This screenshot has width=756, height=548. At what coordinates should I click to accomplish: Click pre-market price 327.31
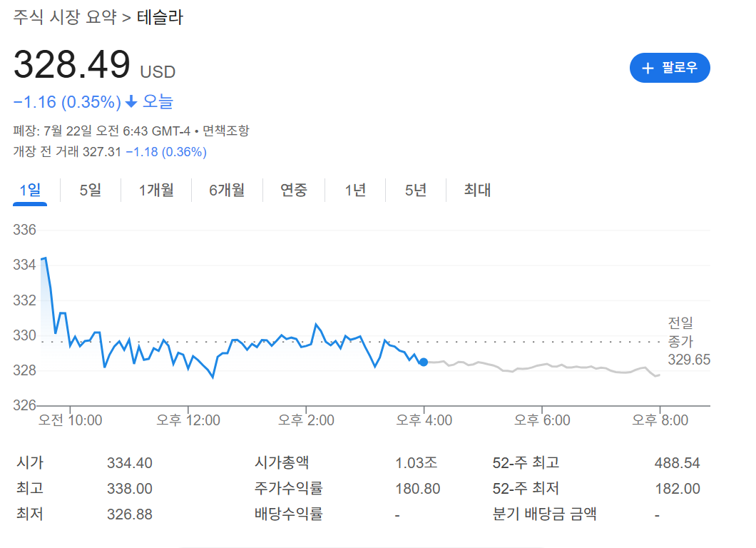point(102,152)
